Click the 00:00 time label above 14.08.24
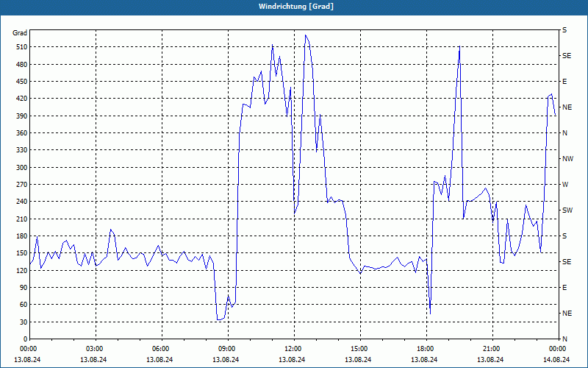This screenshot has width=588, height=368. coord(557,349)
